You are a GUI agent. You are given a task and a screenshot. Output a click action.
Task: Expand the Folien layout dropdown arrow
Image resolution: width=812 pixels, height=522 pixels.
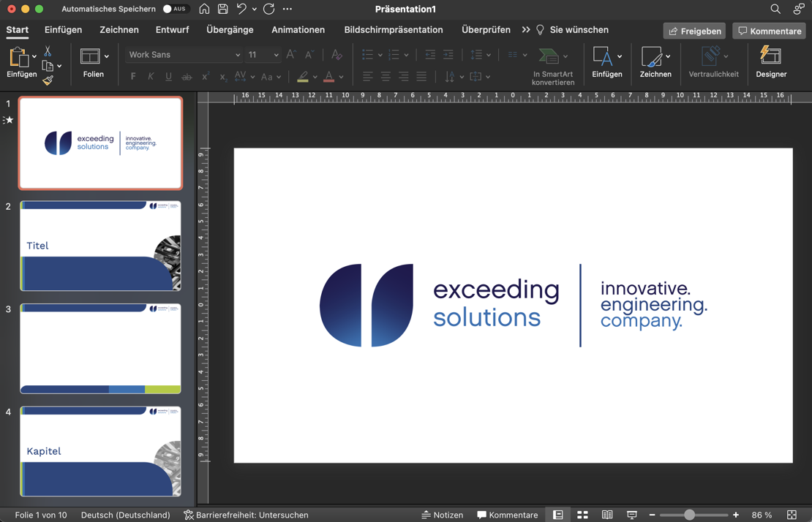[x=107, y=56]
